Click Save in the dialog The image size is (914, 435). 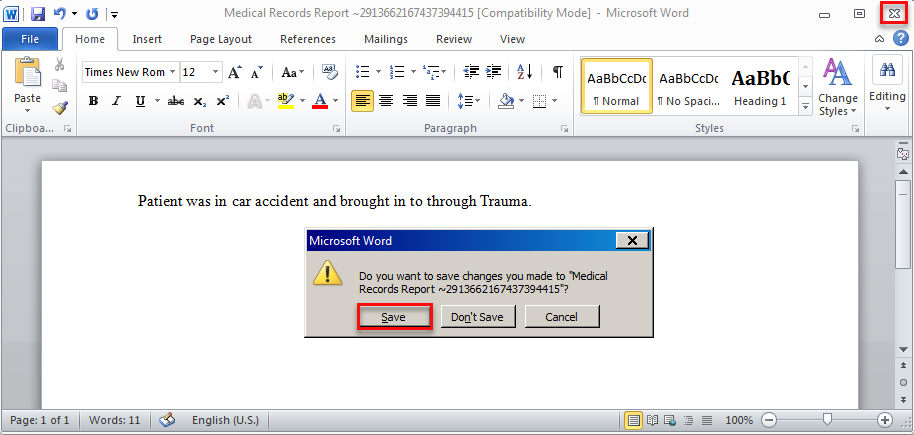[x=393, y=317]
